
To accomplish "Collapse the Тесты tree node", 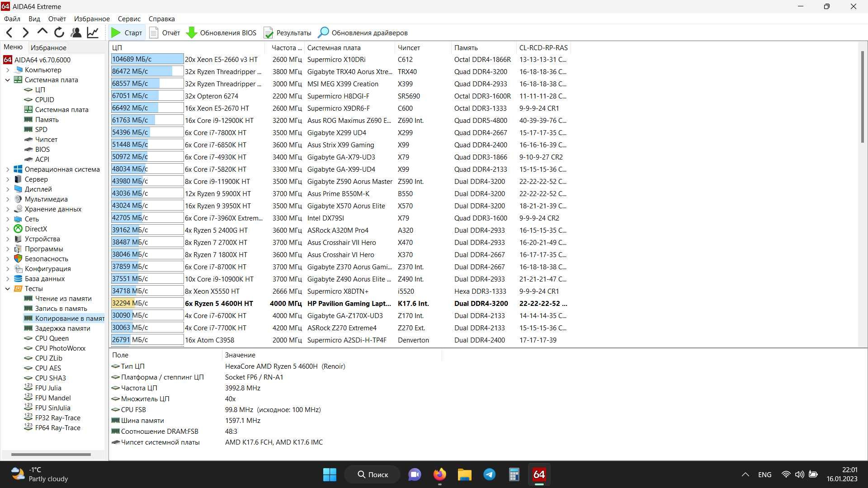I will tap(7, 289).
